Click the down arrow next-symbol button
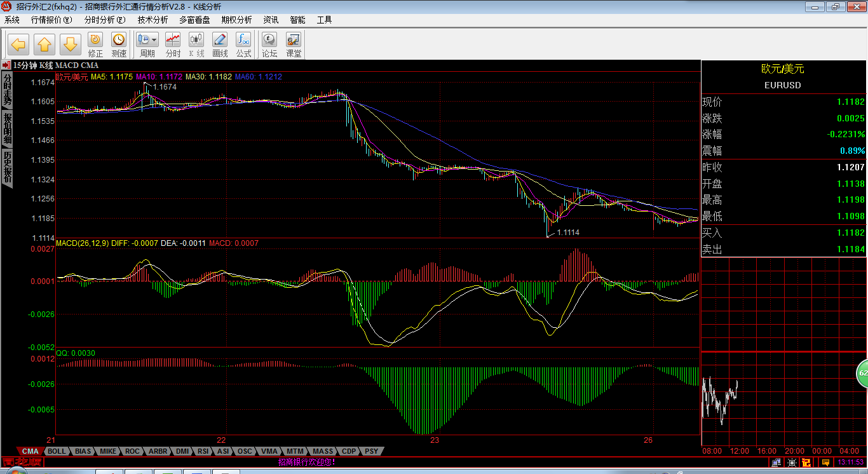Viewport: 868px width, 474px height. coord(71,44)
